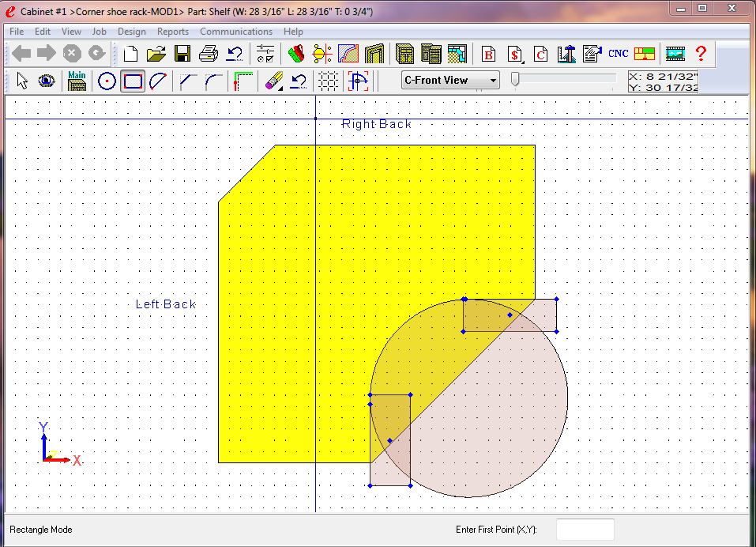Open the Design menu
This screenshot has width=756, height=547.
[x=131, y=32]
